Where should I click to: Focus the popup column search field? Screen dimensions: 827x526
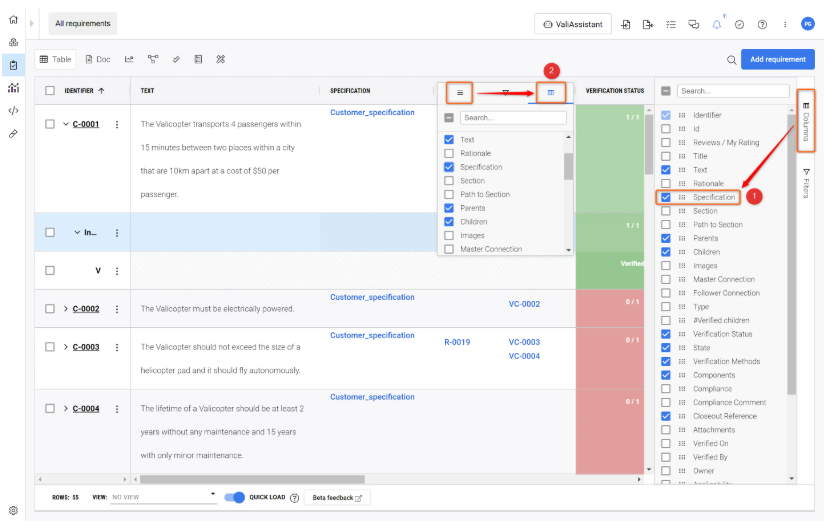(x=513, y=118)
